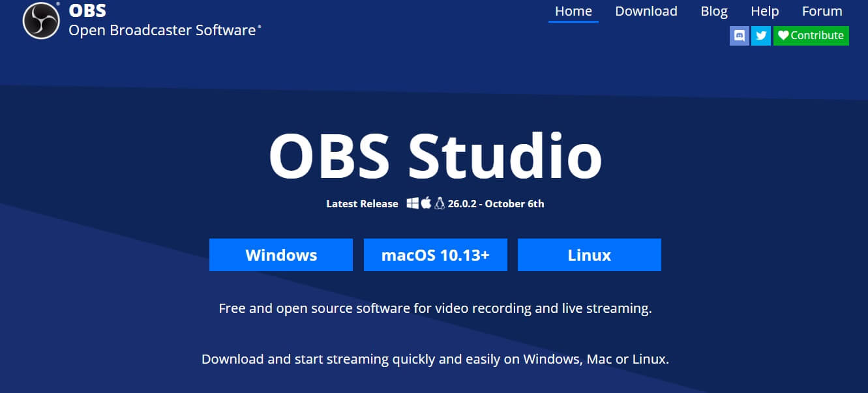
Task: Select the Home navigation tab
Action: [573, 11]
